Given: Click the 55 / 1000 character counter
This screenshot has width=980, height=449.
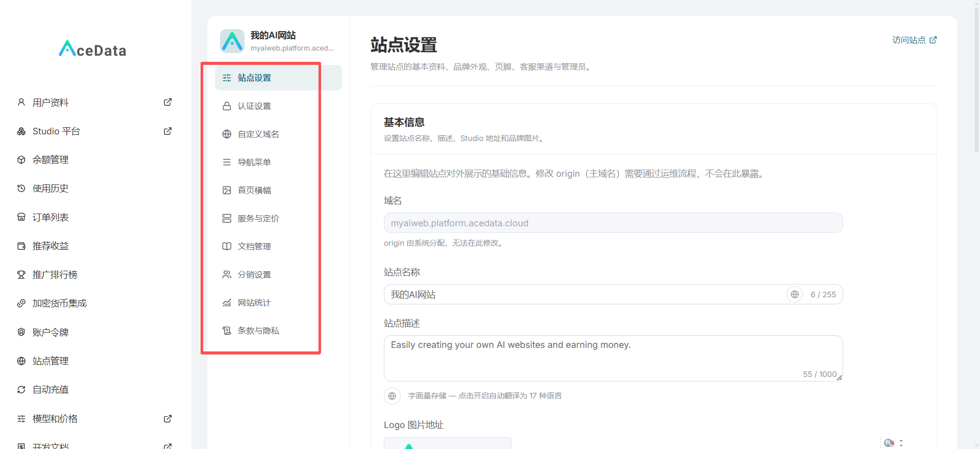Looking at the screenshot, I should pos(820,374).
